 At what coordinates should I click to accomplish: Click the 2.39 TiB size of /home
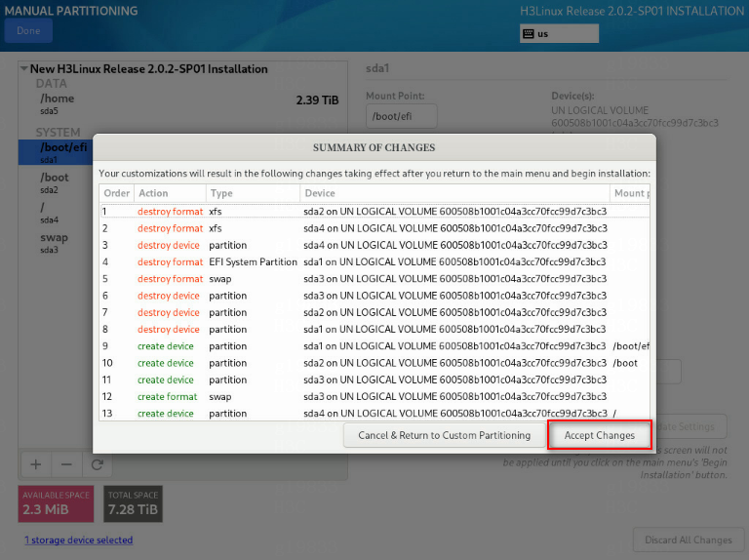click(317, 100)
